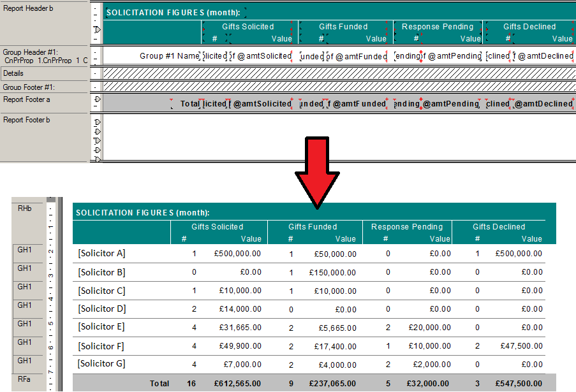The width and height of the screenshot is (576, 392).
Task: Click the £612,565.00 total solicited value
Action: 237,384
